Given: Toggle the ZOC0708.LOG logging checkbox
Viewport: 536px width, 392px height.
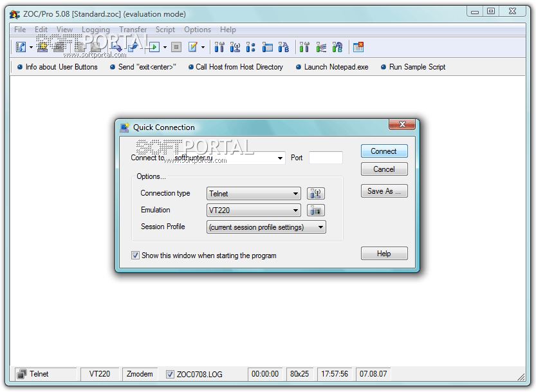Looking at the screenshot, I should coord(170,374).
